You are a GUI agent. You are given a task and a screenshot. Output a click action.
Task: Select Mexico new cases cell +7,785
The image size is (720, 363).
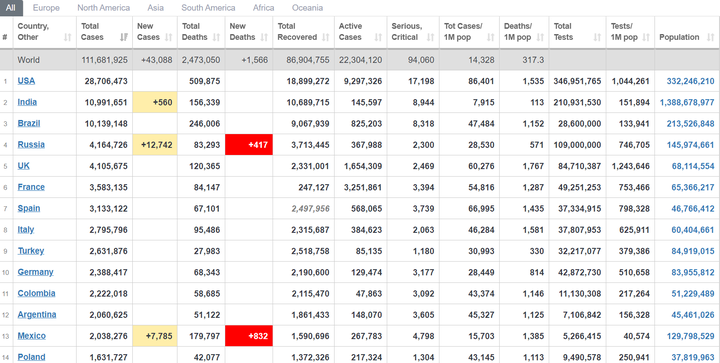tap(155, 335)
